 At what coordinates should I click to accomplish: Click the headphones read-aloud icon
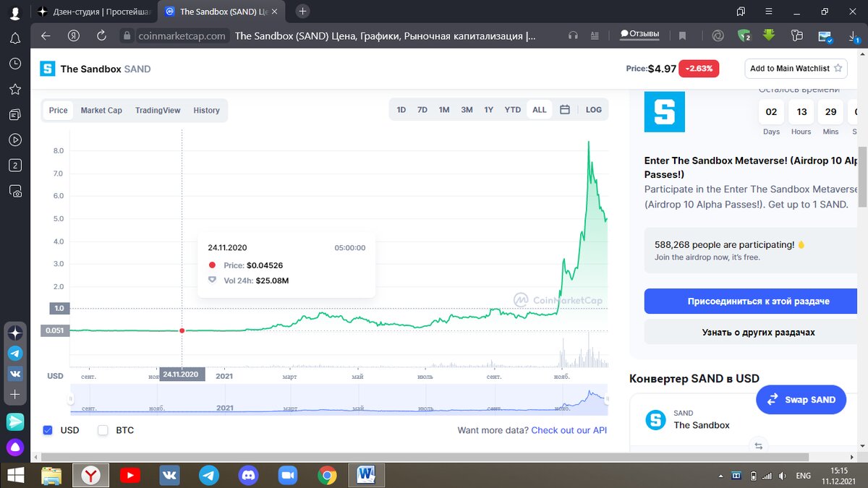pyautogui.click(x=574, y=35)
